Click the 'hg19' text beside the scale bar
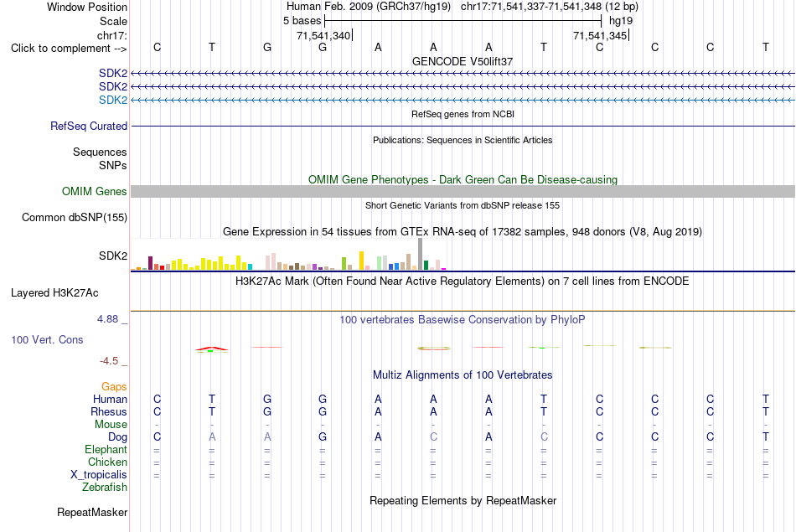 pos(621,21)
